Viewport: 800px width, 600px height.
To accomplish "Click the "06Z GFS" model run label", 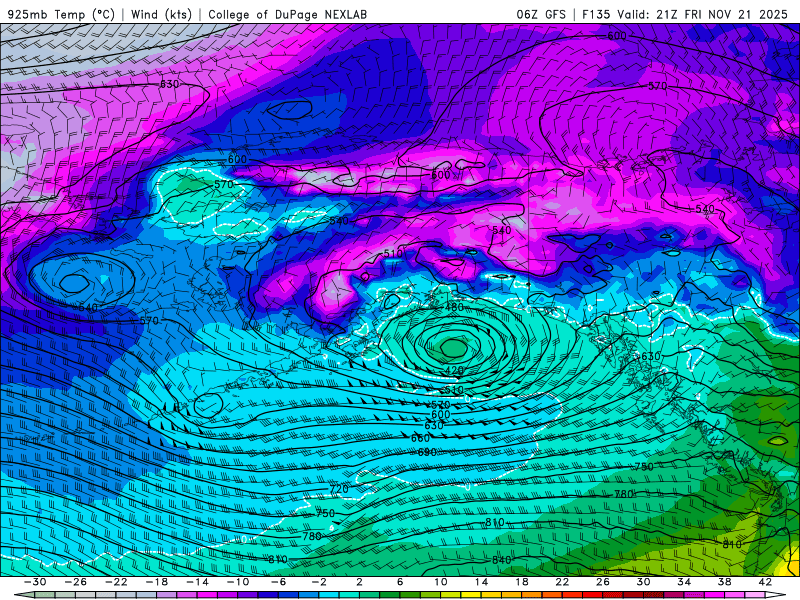I will [x=541, y=14].
